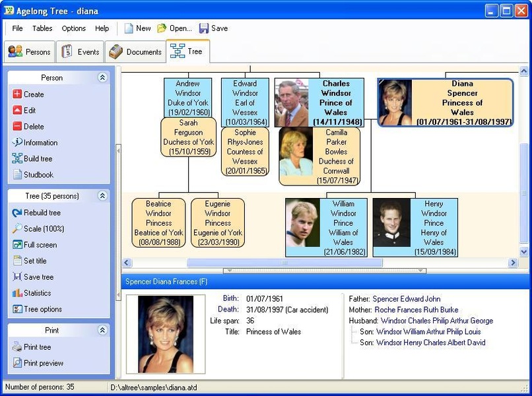Select Sophie Rhys-Jones Countess of Wessex box
The width and height of the screenshot is (532, 396).
(245, 151)
